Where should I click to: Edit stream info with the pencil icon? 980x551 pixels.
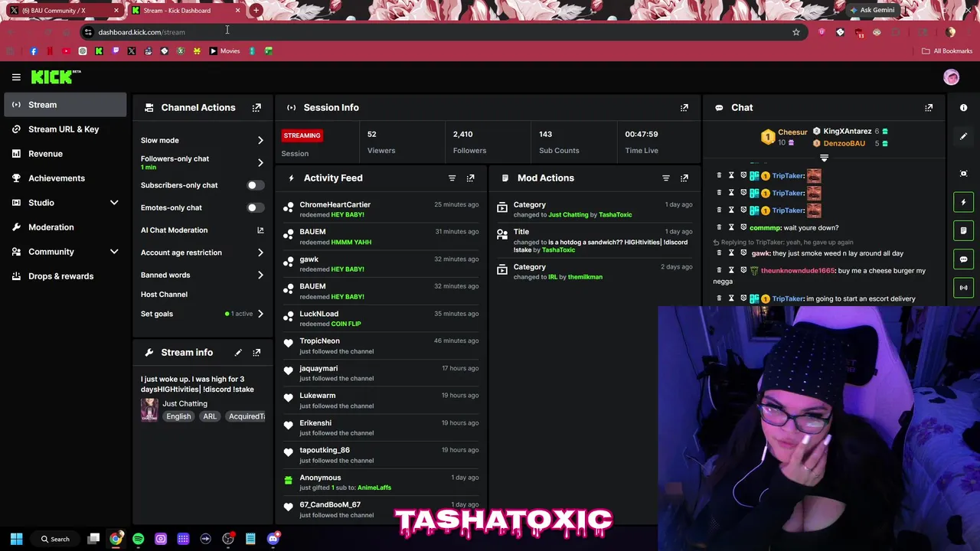tap(238, 353)
